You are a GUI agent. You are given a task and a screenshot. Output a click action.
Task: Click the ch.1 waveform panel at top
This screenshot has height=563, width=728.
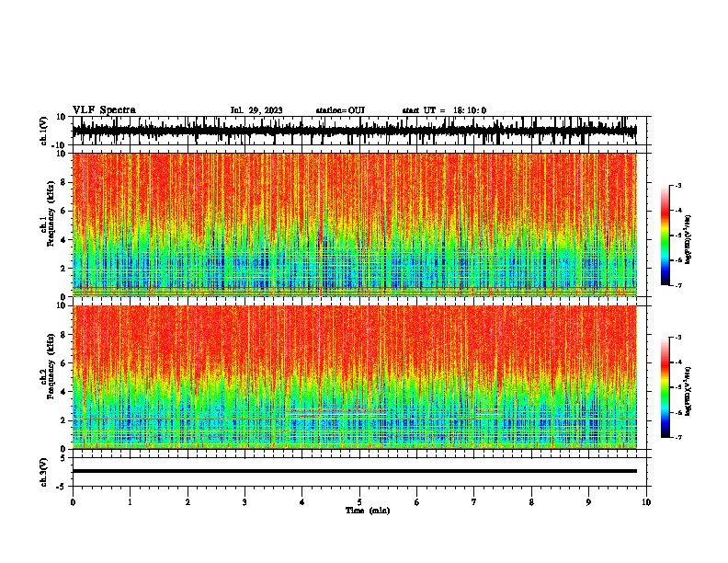click(x=361, y=131)
